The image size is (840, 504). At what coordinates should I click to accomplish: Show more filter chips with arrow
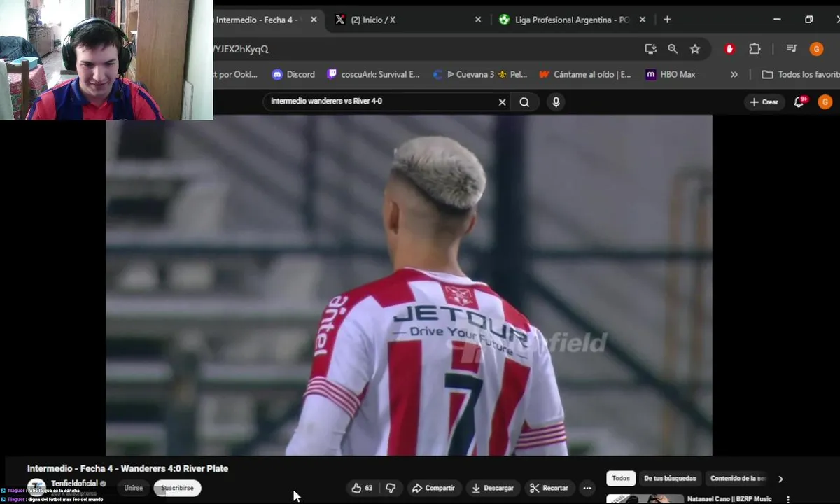pos(780,479)
